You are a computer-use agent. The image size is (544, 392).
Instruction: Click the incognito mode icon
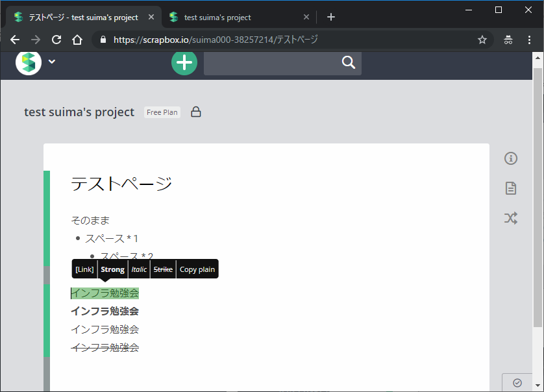point(508,40)
